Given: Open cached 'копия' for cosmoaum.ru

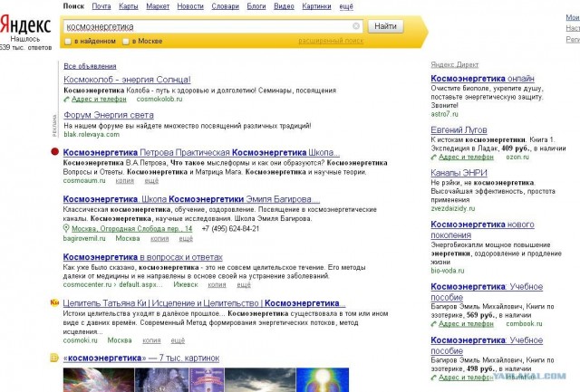Looking at the screenshot, I should 125,181.
